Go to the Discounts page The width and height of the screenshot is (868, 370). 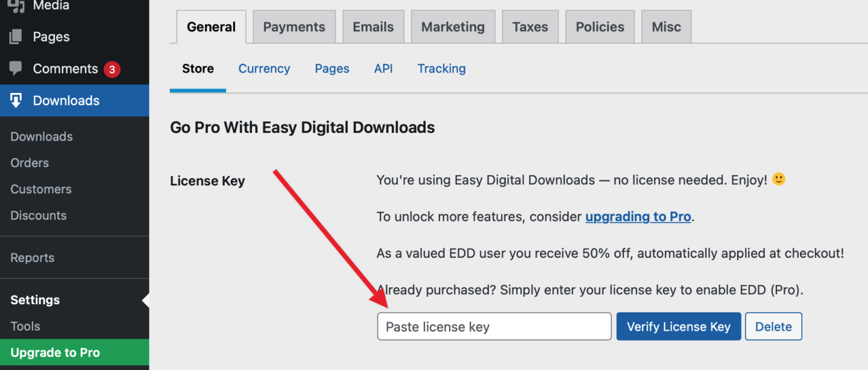pyautogui.click(x=38, y=215)
